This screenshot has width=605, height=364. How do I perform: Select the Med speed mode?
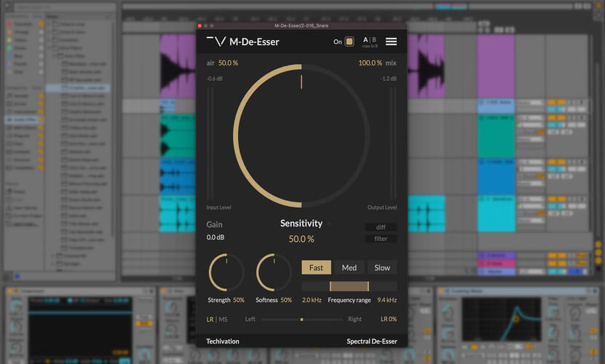click(x=349, y=267)
